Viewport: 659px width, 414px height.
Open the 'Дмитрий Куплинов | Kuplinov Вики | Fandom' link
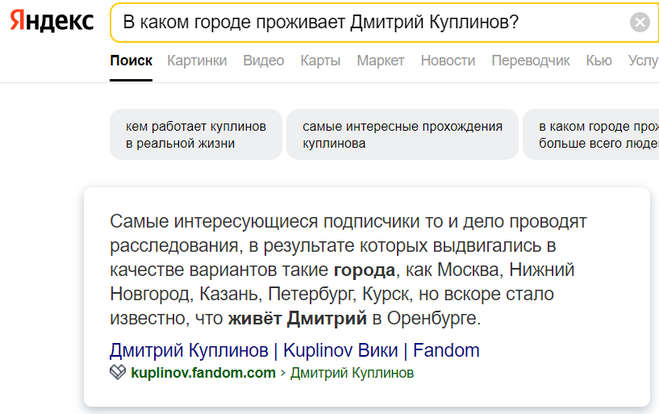(x=294, y=350)
